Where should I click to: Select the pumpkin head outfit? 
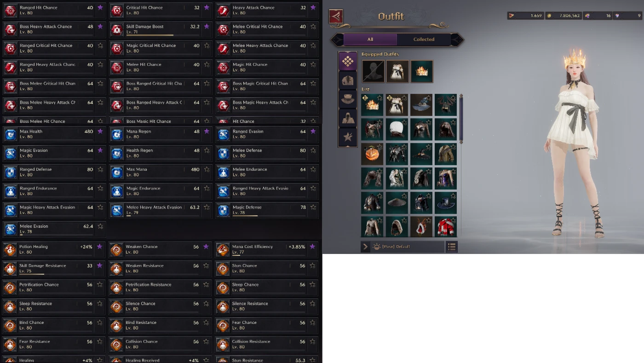[372, 154]
